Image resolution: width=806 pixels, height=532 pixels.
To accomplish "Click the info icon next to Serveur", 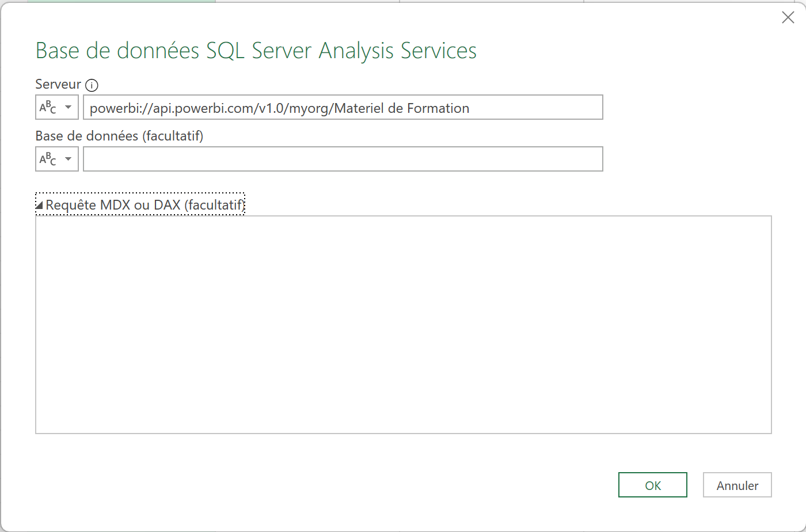I will (x=92, y=85).
